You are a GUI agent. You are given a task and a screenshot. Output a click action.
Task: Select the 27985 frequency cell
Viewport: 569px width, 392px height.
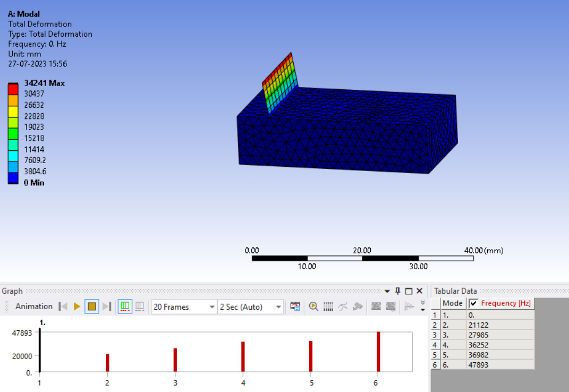(x=500, y=335)
